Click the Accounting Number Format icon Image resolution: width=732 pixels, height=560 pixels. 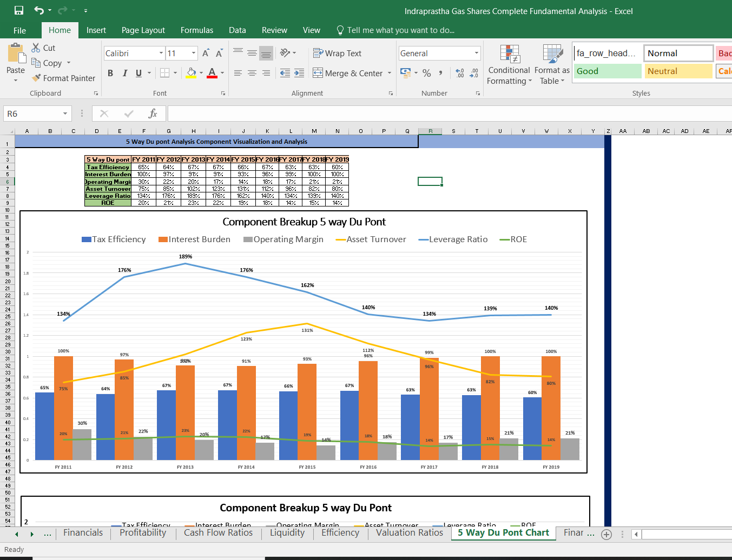(x=405, y=72)
